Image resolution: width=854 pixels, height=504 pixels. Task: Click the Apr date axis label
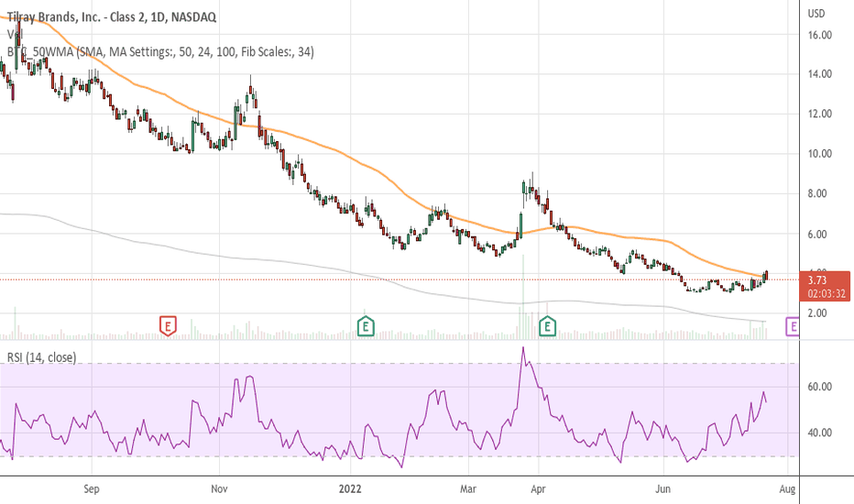click(538, 488)
